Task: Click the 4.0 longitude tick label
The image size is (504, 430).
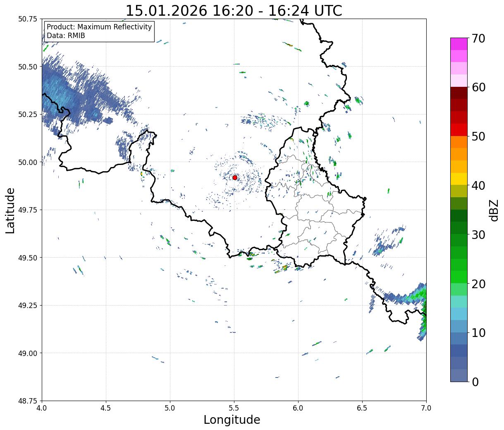Action: [x=42, y=408]
